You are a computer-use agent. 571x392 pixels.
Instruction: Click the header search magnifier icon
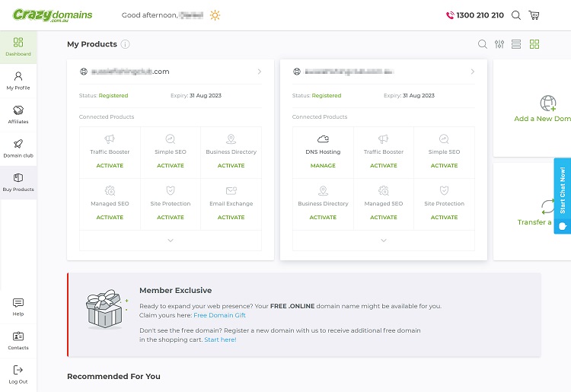(516, 15)
